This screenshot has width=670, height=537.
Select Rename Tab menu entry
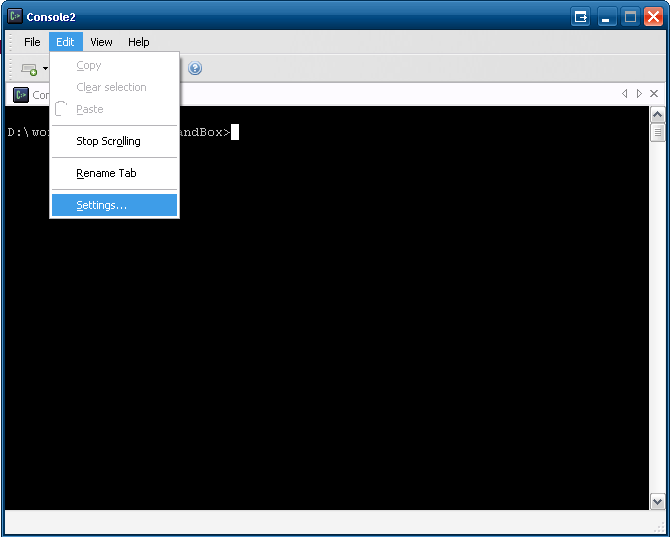[114, 173]
